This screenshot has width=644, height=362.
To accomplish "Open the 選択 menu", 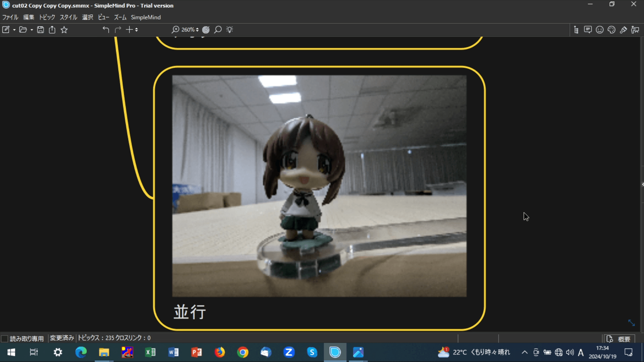I will (x=88, y=17).
